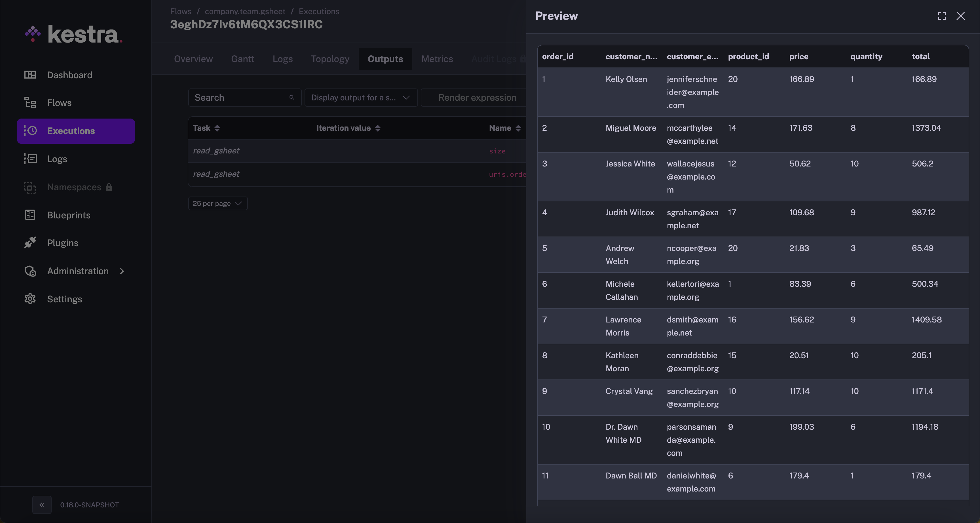Click the Logs sidebar icon
980x523 pixels.
(x=30, y=159)
